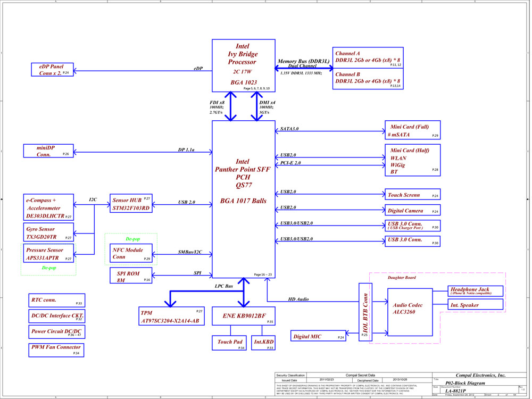Select the USB 3.0 Conn. P.30 lower box

pyautogui.click(x=413, y=241)
